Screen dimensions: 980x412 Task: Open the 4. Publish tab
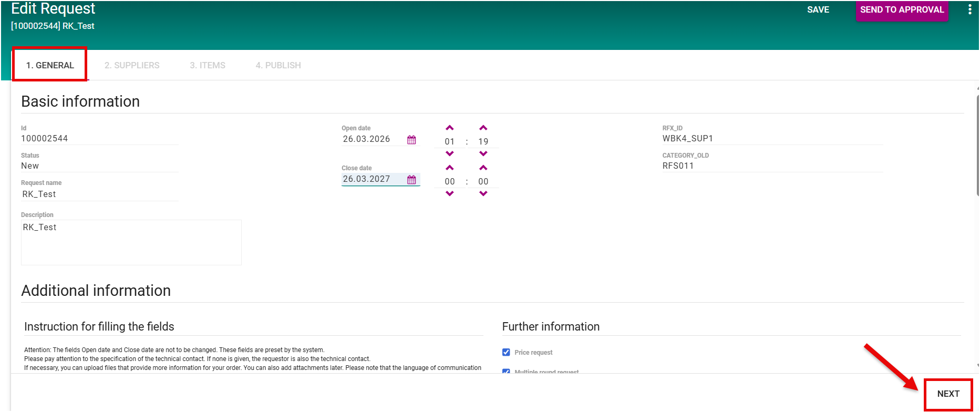pyautogui.click(x=278, y=65)
